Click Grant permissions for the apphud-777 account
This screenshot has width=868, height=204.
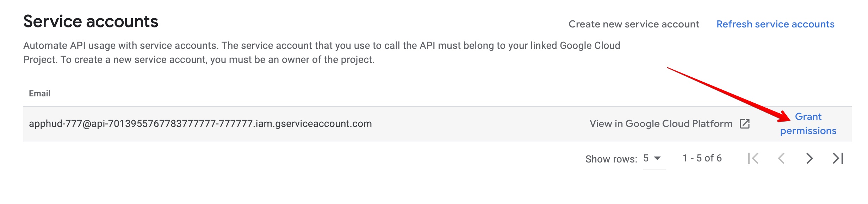pyautogui.click(x=808, y=124)
